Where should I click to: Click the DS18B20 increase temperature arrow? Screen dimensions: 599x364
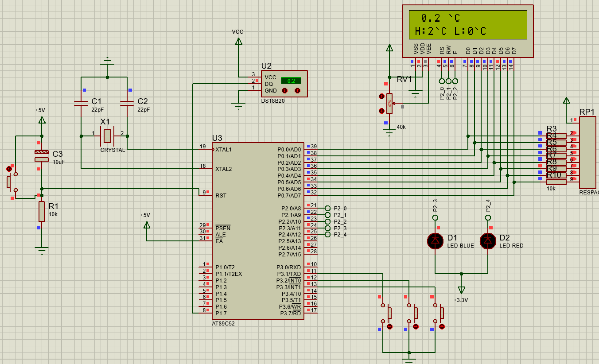[x=298, y=90]
